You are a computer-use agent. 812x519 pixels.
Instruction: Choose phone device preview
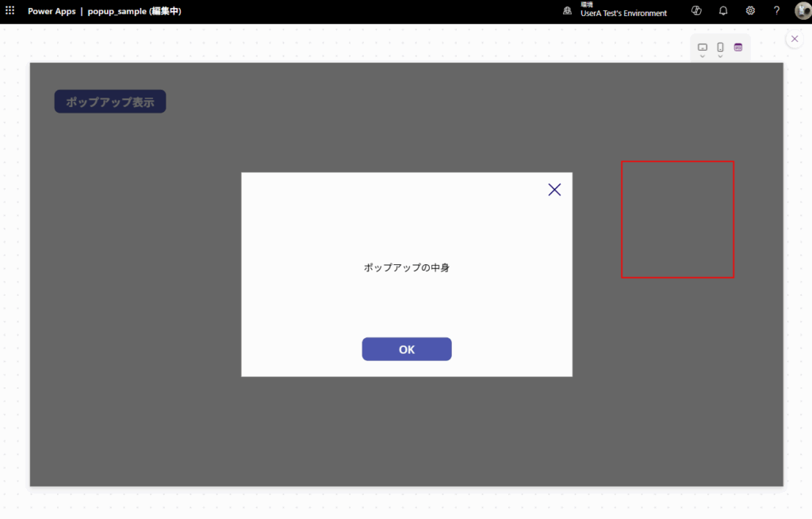720,48
